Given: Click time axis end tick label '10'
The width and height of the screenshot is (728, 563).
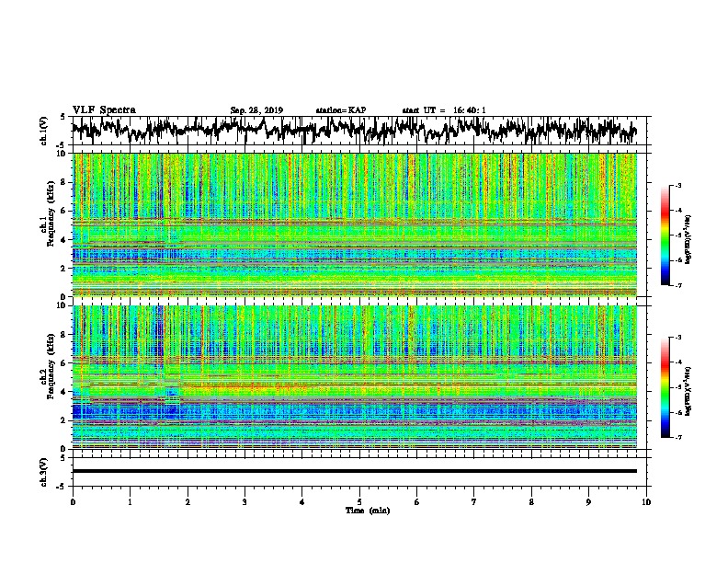Looking at the screenshot, I should pos(646,502).
